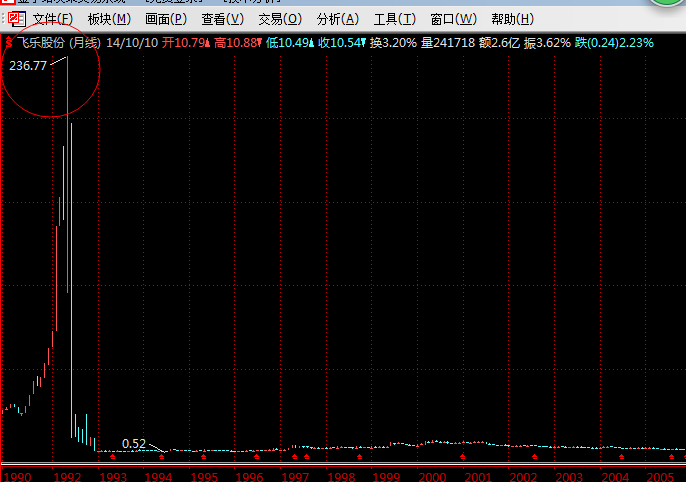Click the change value 跌(0.24)2.23%
Image resolution: width=686 pixels, height=482 pixels.
614,43
